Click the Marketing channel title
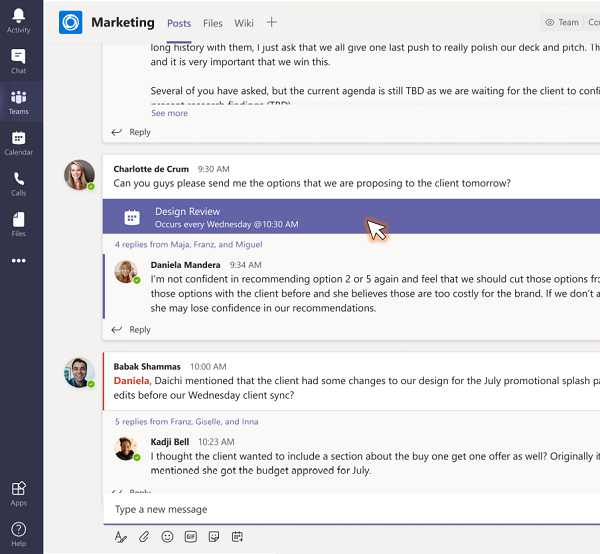 pos(123,22)
